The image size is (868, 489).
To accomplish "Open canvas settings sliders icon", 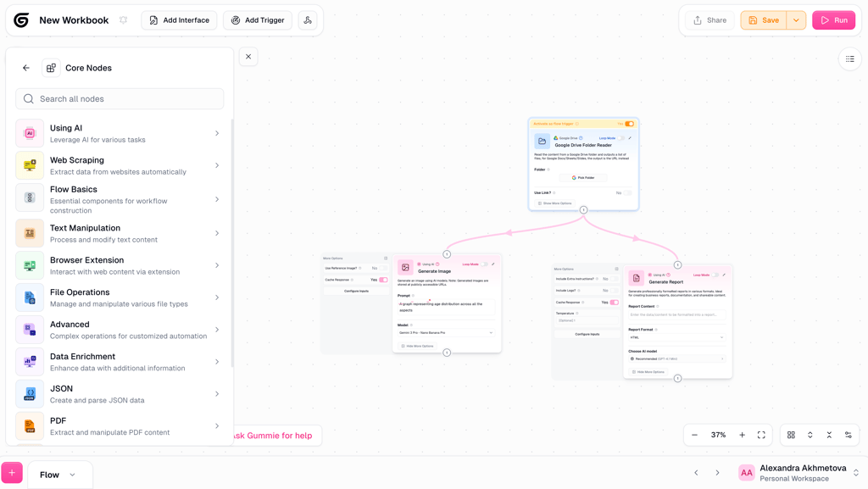I will (848, 435).
